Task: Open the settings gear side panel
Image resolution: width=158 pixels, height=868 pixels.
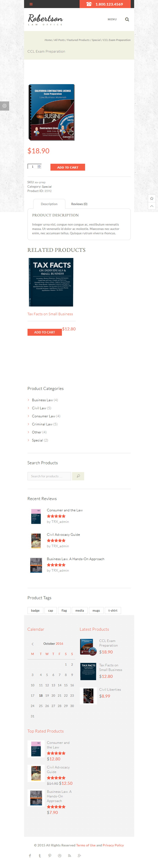Action: pyautogui.click(x=4, y=106)
